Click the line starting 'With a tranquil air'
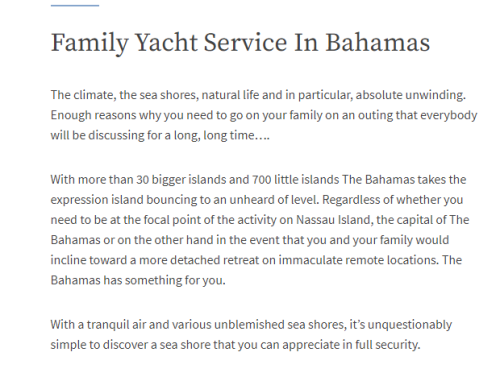This screenshot has height=377, width=500. [x=251, y=325]
